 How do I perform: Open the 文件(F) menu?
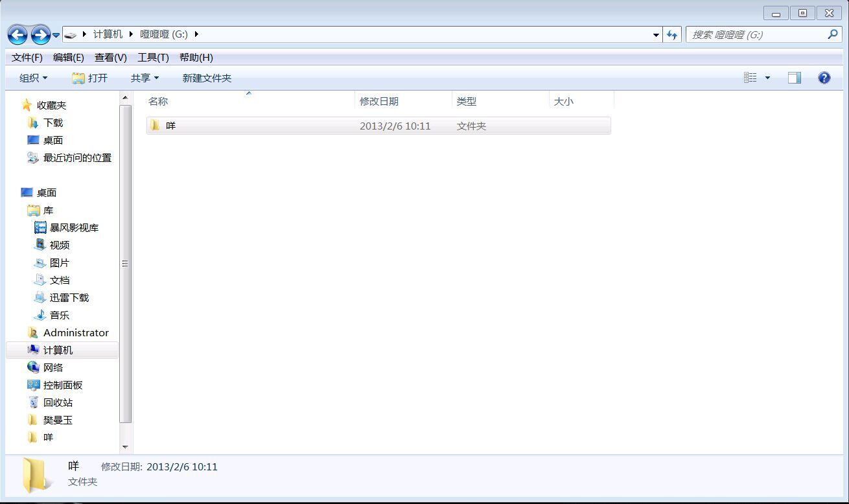point(27,58)
